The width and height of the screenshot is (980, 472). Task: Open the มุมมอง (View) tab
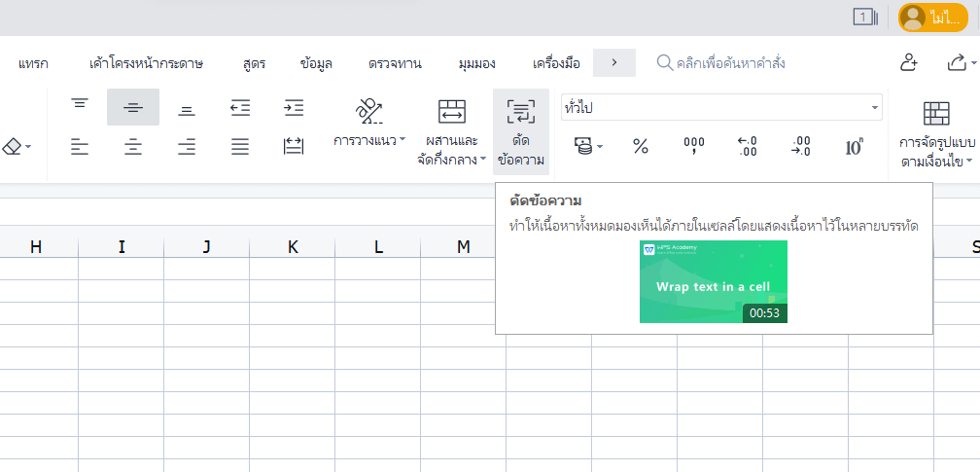pos(476,63)
